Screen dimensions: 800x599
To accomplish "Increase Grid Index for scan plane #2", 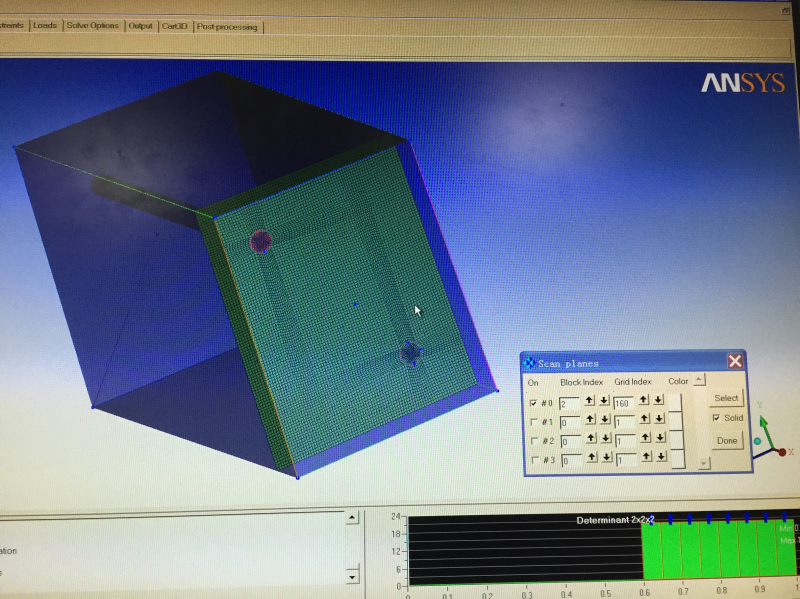I will click(645, 438).
